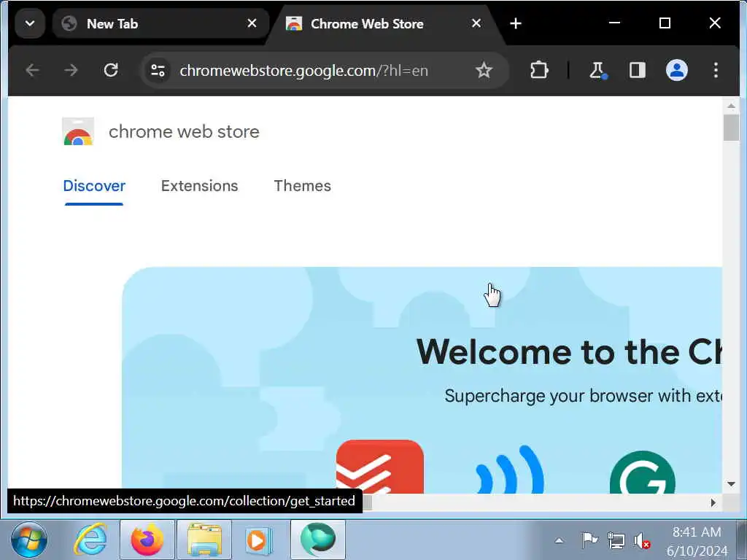Open network status tray icon
Viewport: 747px width, 560px height.
(x=616, y=540)
